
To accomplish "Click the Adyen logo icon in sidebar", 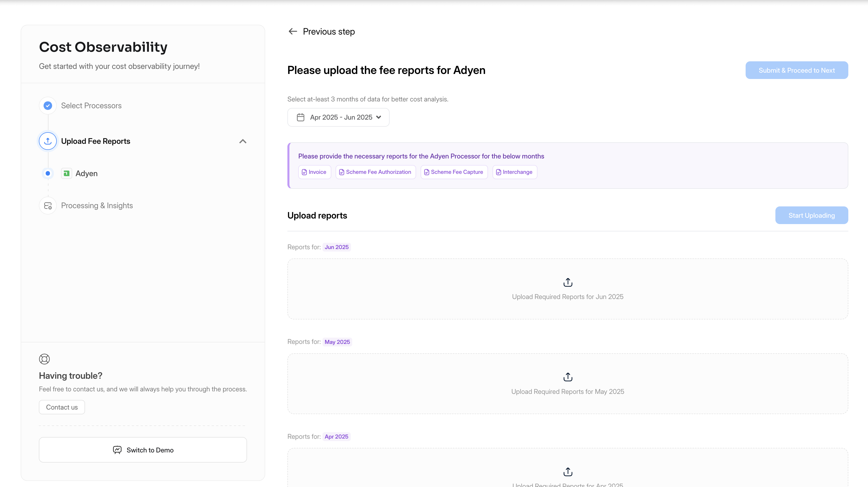I will pos(66,173).
